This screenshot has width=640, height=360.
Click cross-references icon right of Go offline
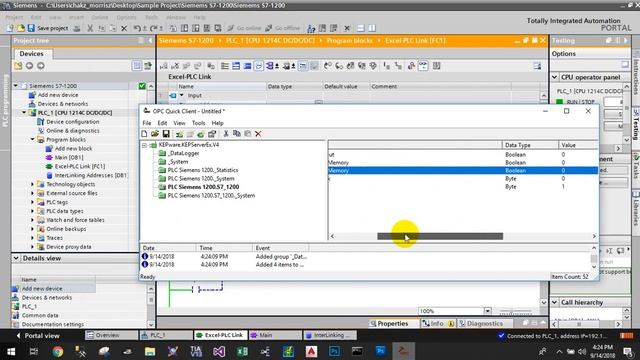tap(311, 28)
